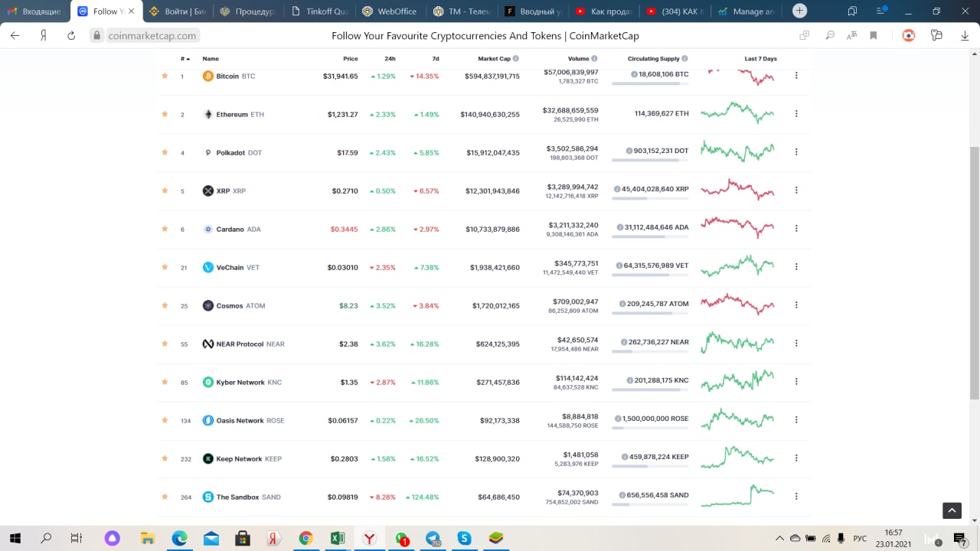Sort the table by Name column
This screenshot has height=551, width=980.
tap(211, 58)
